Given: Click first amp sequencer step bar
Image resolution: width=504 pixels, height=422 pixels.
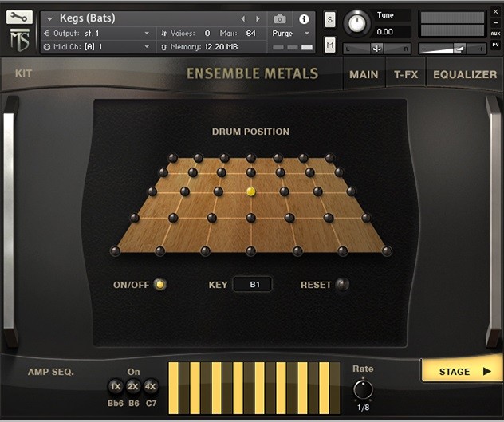Looking at the screenshot, I should pyautogui.click(x=174, y=388).
